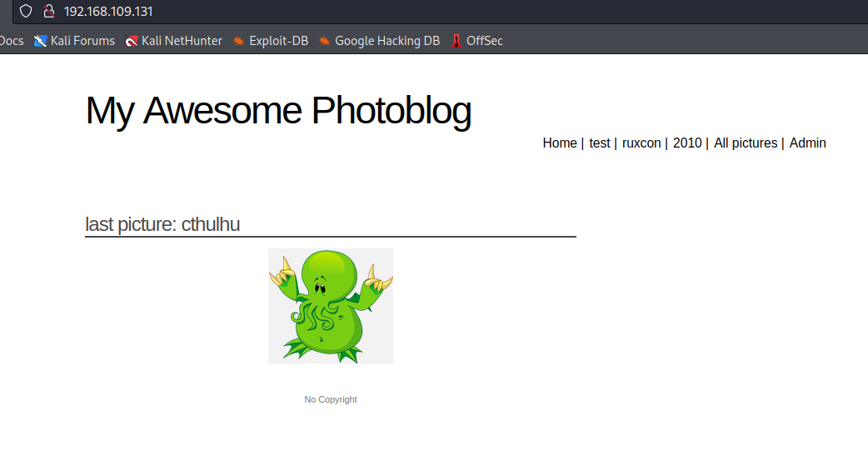Open the Kali Forums bookmark
This screenshot has width=868, height=476.
click(x=74, y=41)
